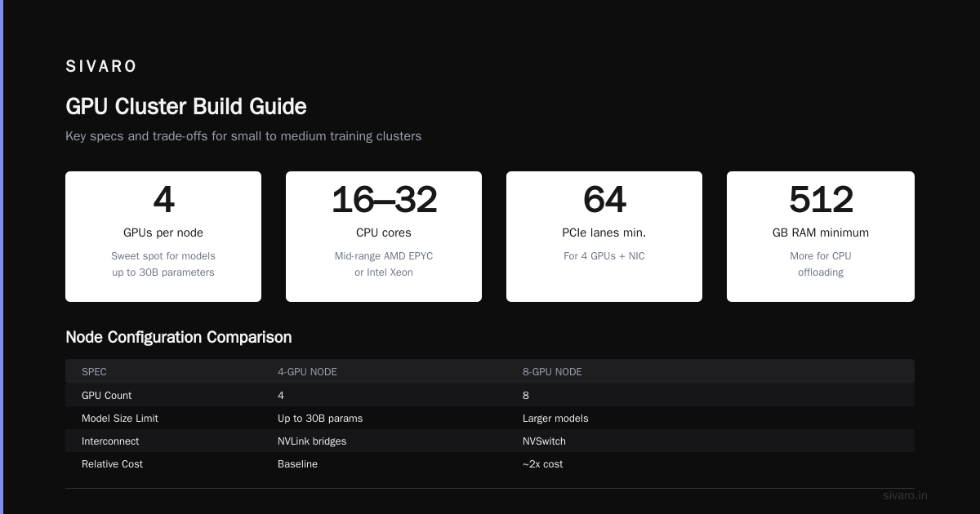The image size is (980, 514).
Task: Click the SIVARO brand name
Action: [101, 67]
